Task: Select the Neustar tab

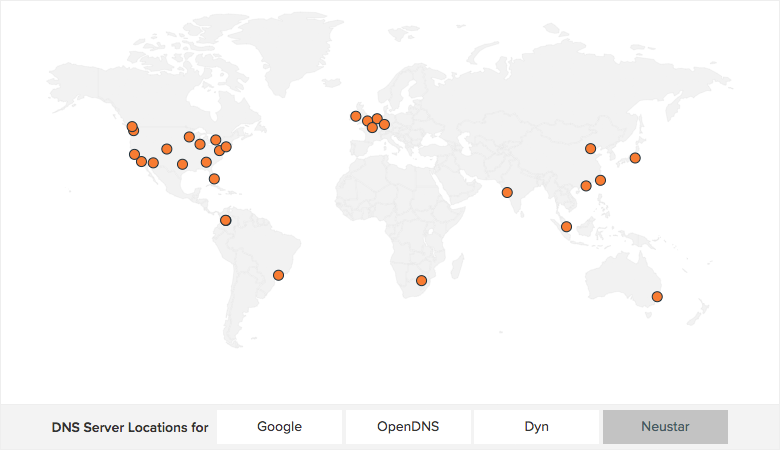Action: coord(665,427)
